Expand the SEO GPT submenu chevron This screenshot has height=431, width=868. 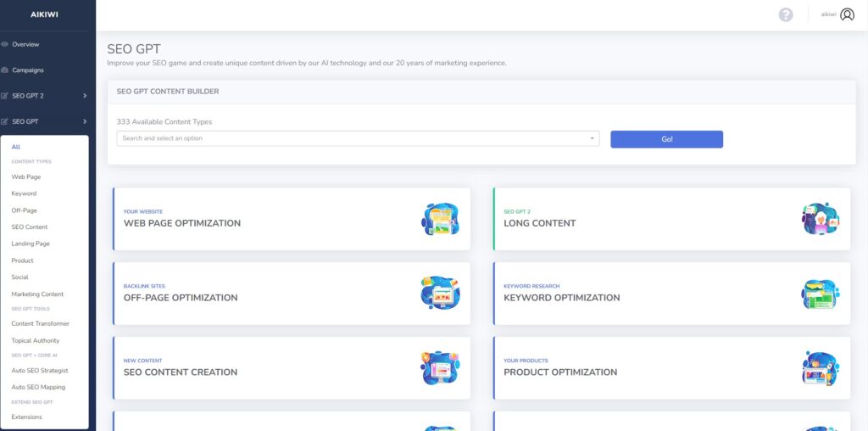[85, 121]
